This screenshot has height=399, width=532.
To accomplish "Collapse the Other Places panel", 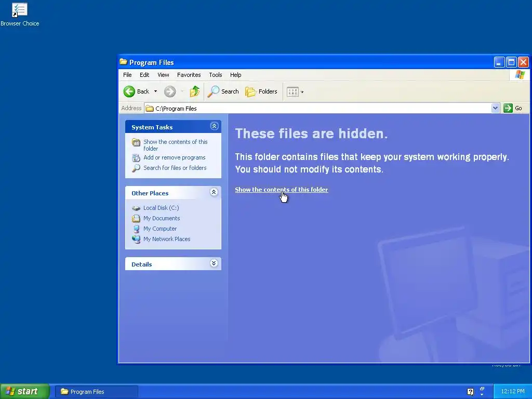I will 214,192.
